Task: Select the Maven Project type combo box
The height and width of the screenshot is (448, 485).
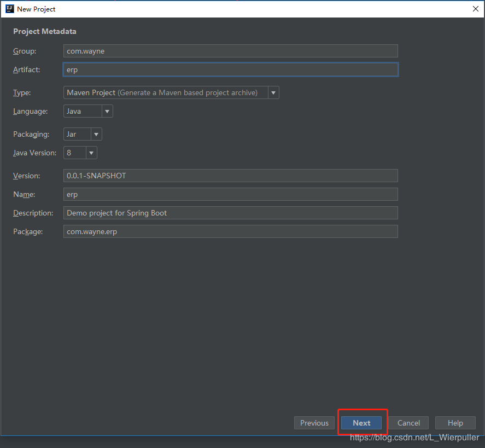Action: coord(171,92)
